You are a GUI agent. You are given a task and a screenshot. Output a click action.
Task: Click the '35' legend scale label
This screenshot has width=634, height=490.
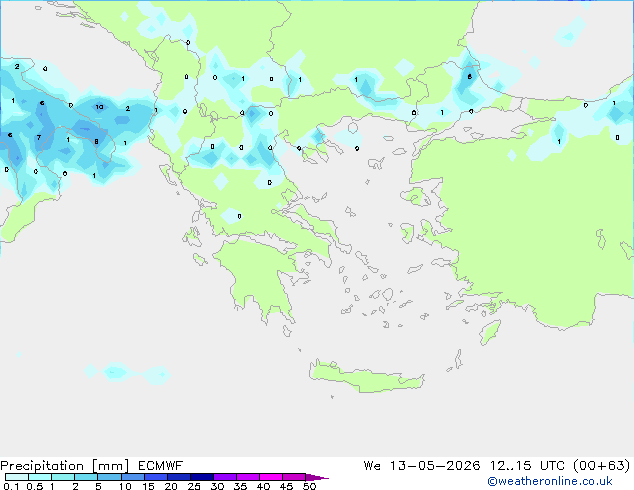tap(240, 486)
